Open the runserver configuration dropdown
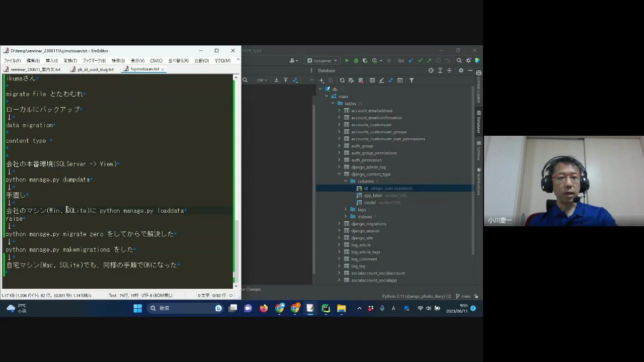Viewport: 644px width, 362px height. click(322, 60)
